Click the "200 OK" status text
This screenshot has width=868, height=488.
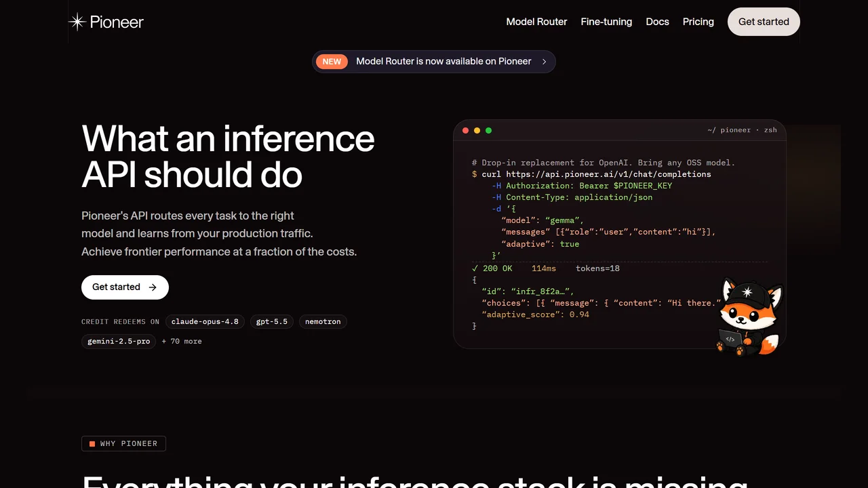click(497, 268)
